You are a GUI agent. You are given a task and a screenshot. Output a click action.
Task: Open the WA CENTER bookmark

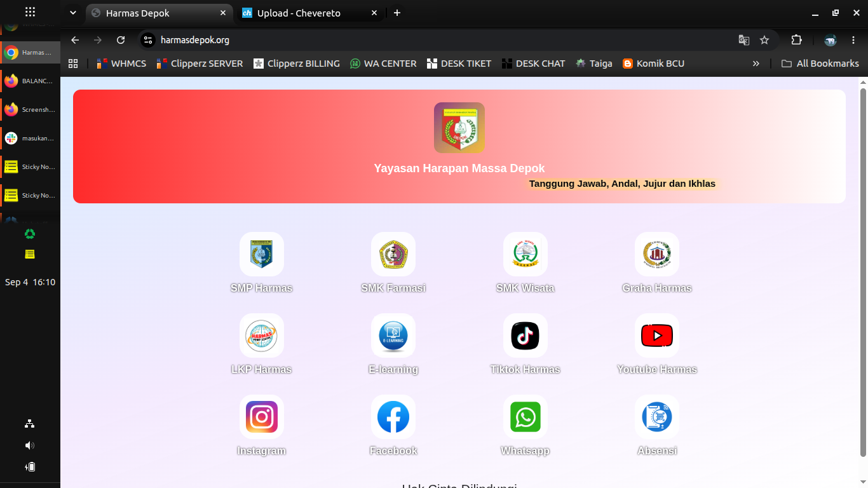[383, 64]
